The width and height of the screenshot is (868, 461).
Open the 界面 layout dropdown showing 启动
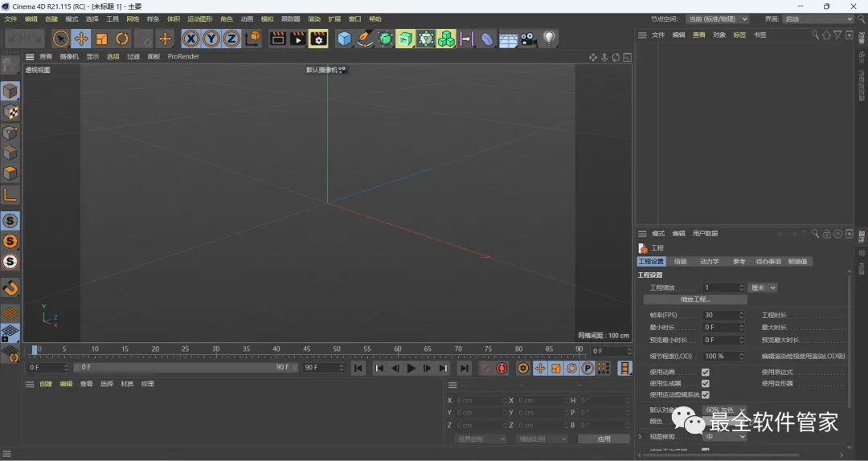818,18
